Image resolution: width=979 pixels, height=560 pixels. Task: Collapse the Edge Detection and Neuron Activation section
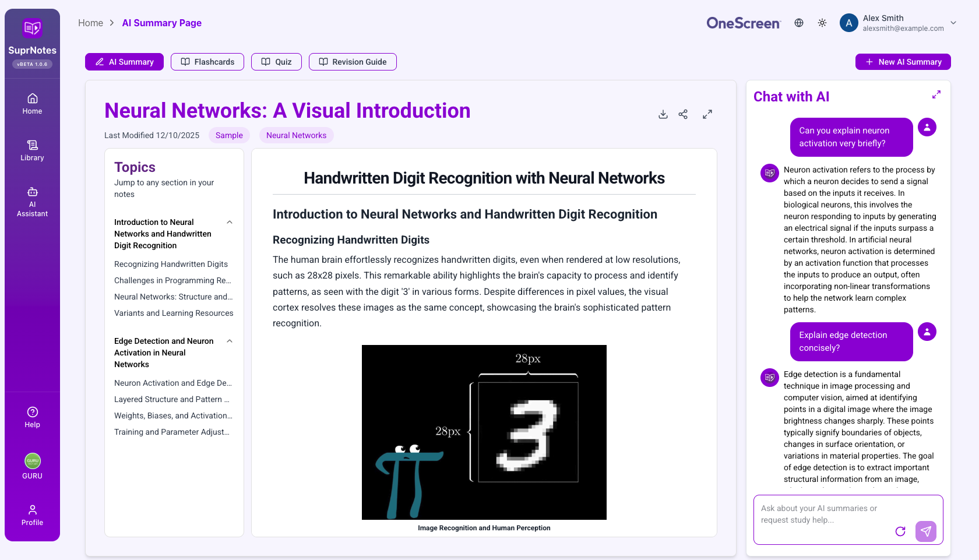230,341
